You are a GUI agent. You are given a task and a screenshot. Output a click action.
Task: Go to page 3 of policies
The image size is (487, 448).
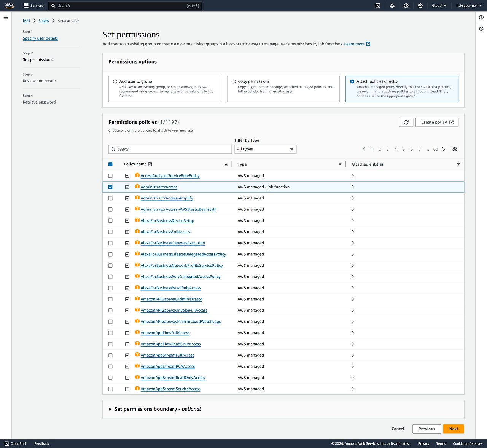[388, 149]
